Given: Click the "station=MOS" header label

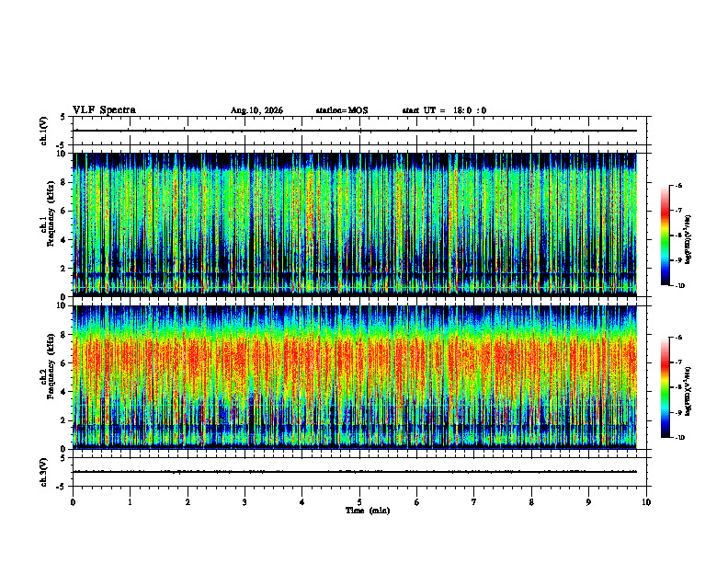Looking at the screenshot, I should point(342,110).
